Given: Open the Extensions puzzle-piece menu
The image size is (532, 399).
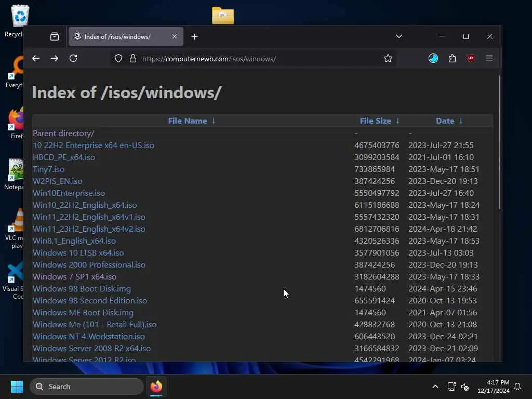Looking at the screenshot, I should (452, 58).
